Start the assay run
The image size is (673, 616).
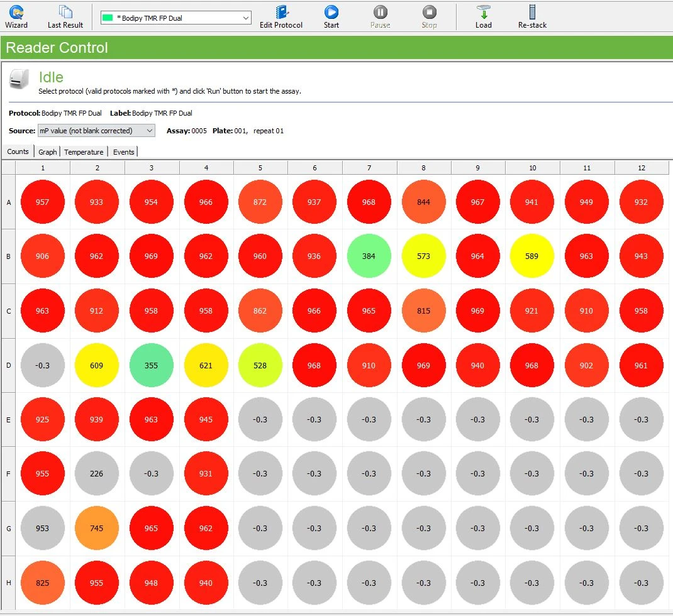click(331, 16)
